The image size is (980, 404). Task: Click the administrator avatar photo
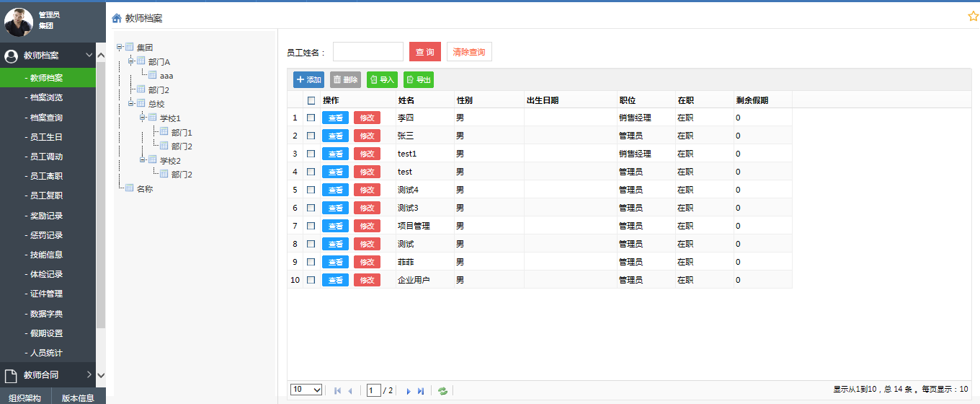pyautogui.click(x=18, y=22)
